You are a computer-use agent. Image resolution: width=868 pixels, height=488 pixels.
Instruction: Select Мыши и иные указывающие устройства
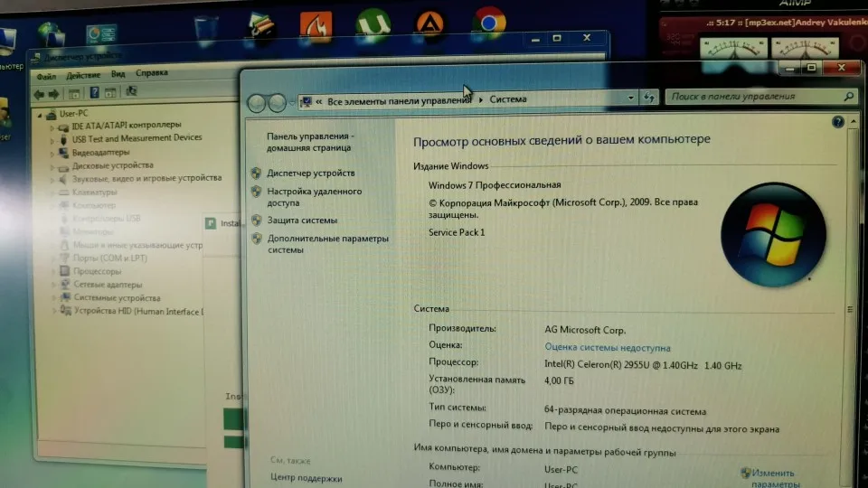137,245
